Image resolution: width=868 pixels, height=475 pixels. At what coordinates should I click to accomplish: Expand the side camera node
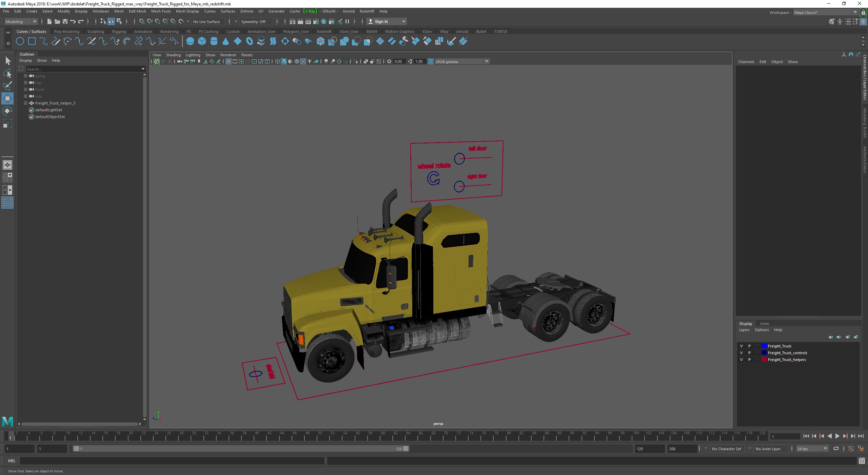pos(25,96)
